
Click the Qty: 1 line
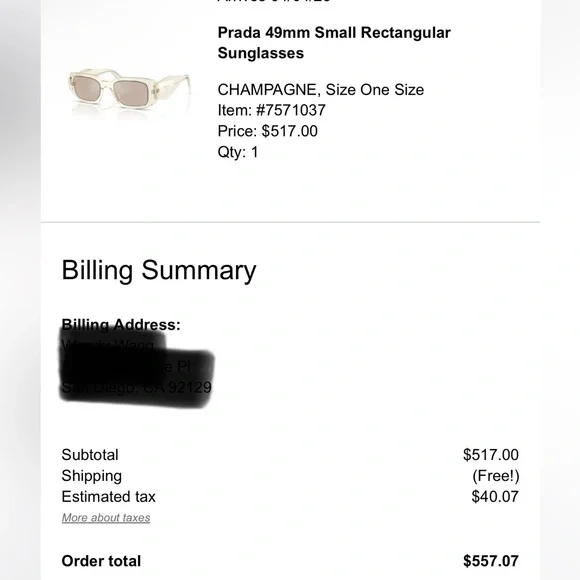pyautogui.click(x=238, y=152)
